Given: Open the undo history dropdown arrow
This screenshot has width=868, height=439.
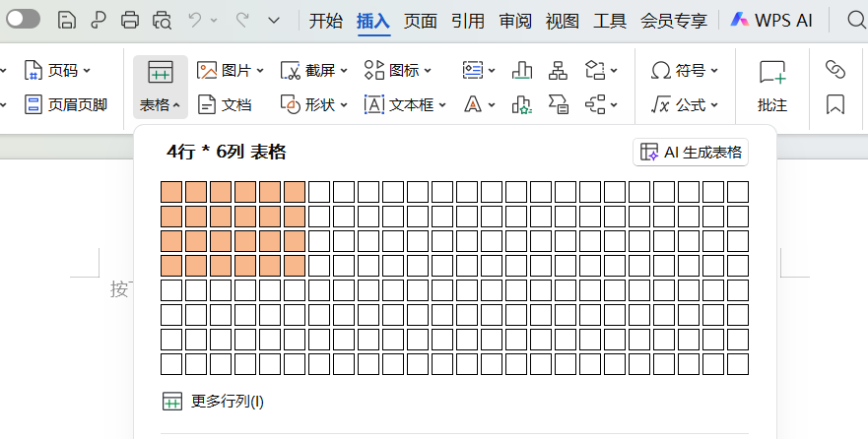Looking at the screenshot, I should [214, 21].
